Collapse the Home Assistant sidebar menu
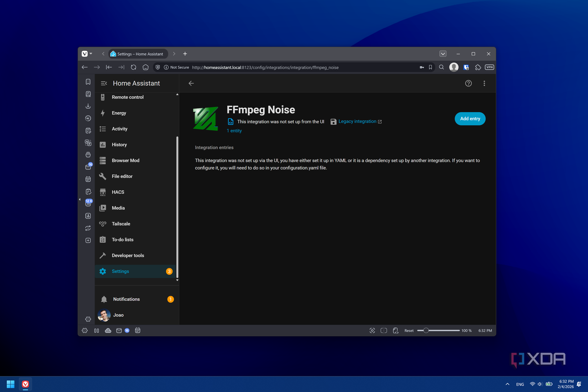 [104, 83]
